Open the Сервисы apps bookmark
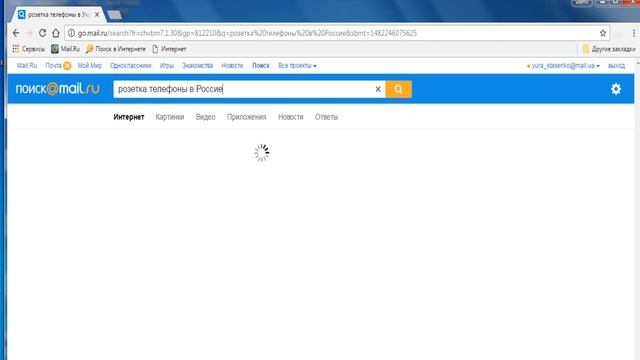 click(x=29, y=49)
